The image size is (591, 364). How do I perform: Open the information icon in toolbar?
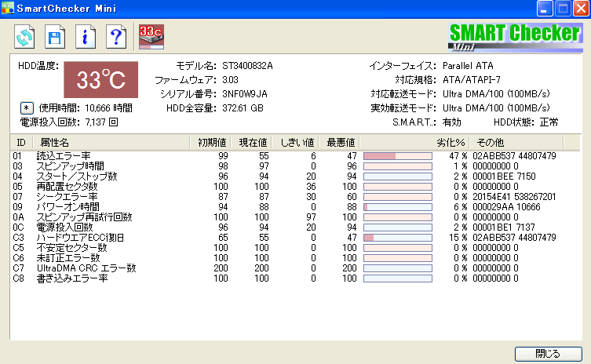pyautogui.click(x=86, y=36)
